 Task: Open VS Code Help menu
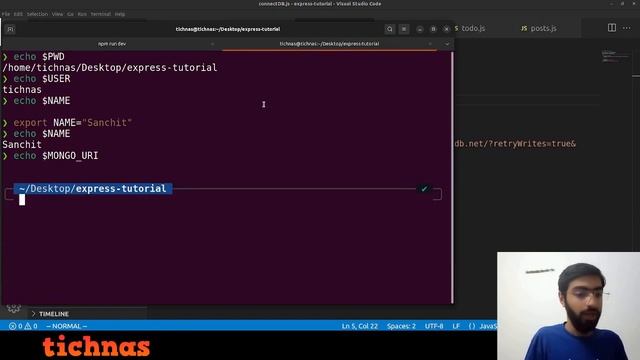(120, 14)
